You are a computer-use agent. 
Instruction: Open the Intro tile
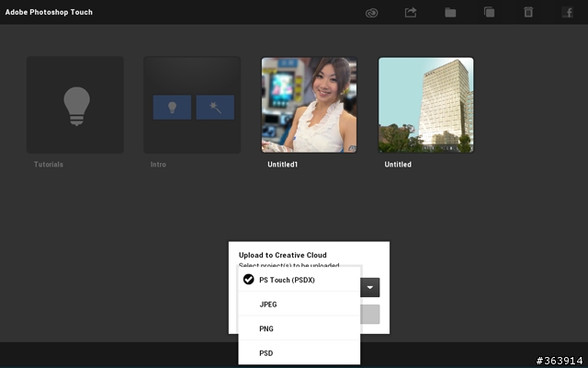pos(192,105)
